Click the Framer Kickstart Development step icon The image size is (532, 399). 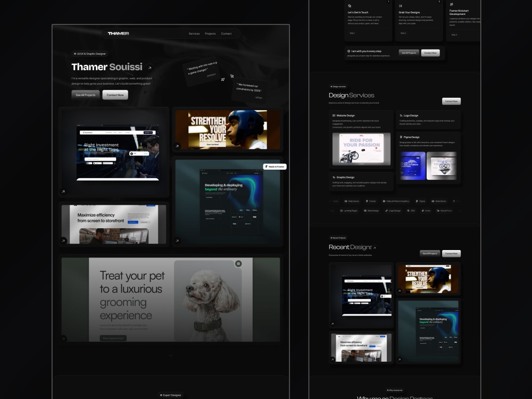[x=452, y=4]
